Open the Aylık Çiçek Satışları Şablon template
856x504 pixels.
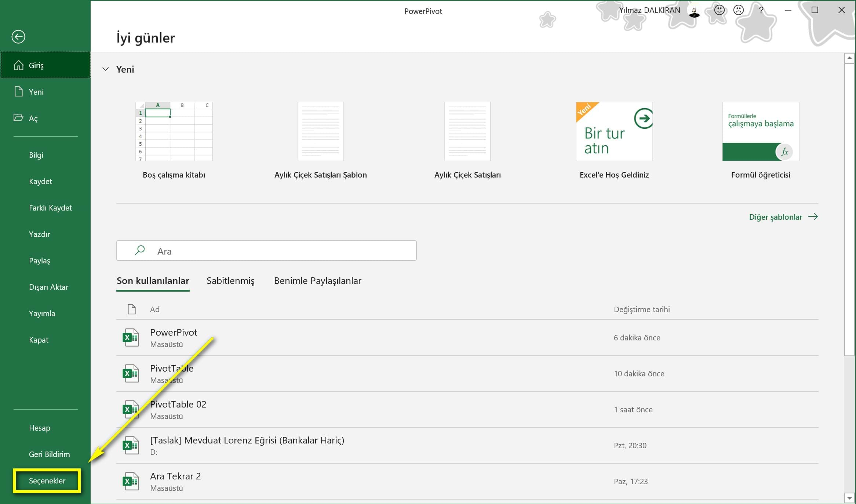click(321, 141)
